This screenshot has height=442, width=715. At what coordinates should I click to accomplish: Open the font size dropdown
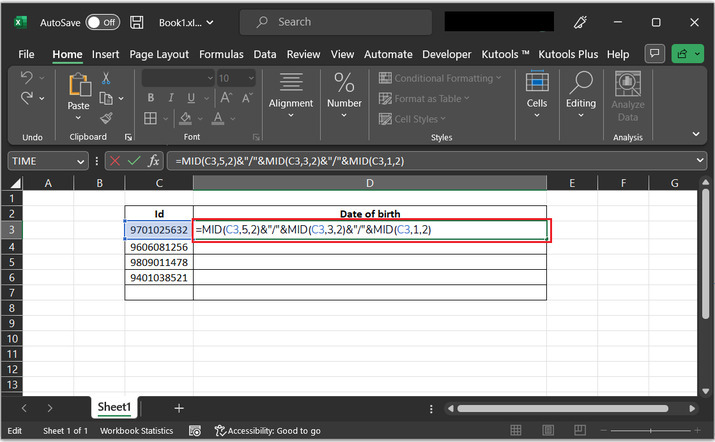[251, 78]
